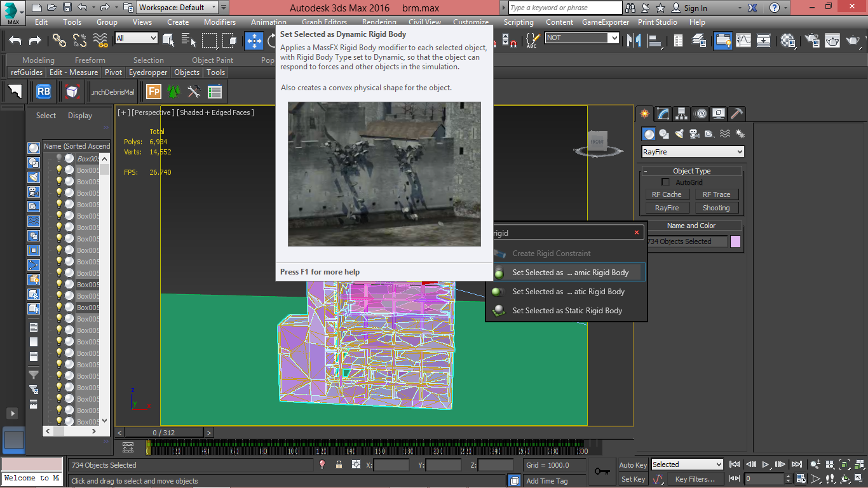The width and height of the screenshot is (868, 488).
Task: Toggle the Auto Key button
Action: 633,465
